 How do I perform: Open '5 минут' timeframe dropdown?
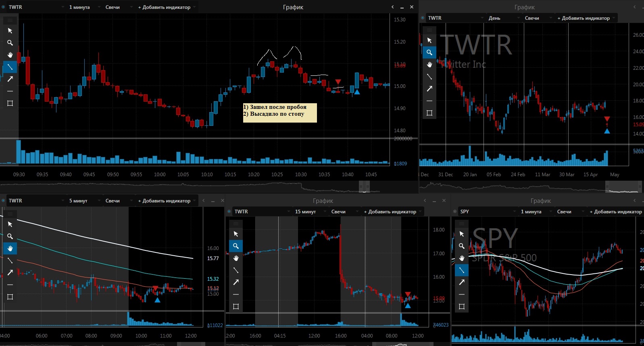click(x=85, y=201)
